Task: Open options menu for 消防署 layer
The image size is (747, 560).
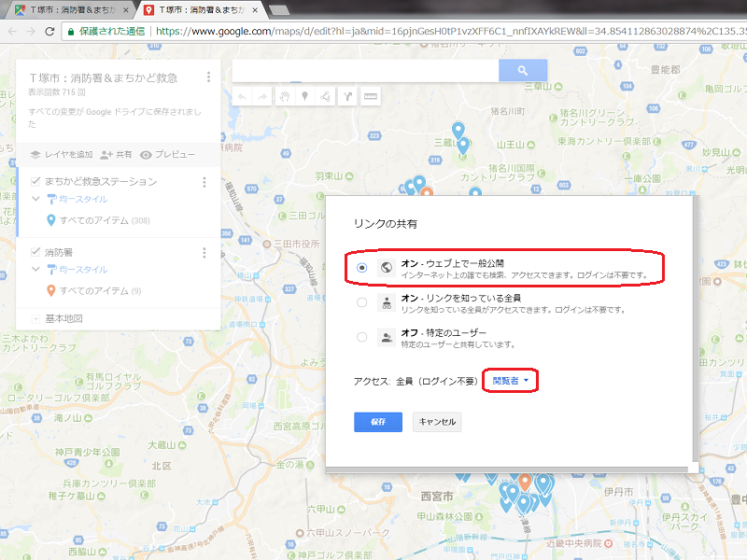Action: coord(204,252)
